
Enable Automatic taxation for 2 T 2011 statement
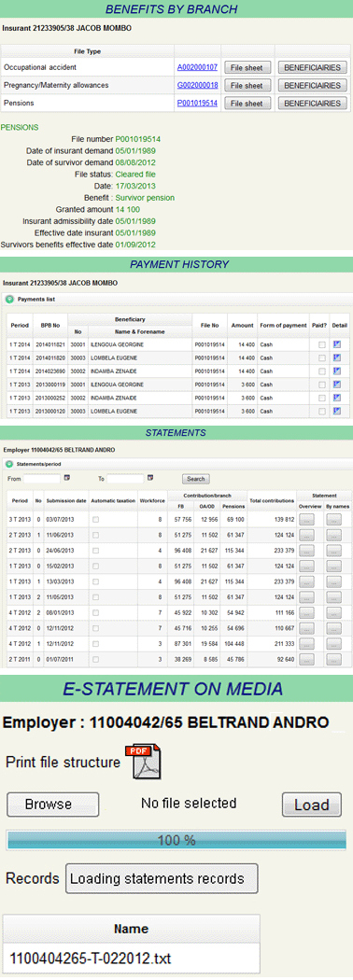pyautogui.click(x=96, y=660)
